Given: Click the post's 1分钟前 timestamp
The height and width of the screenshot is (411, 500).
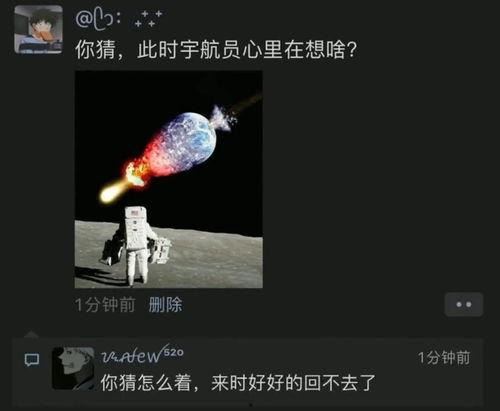Looking at the screenshot, I should click(105, 305).
